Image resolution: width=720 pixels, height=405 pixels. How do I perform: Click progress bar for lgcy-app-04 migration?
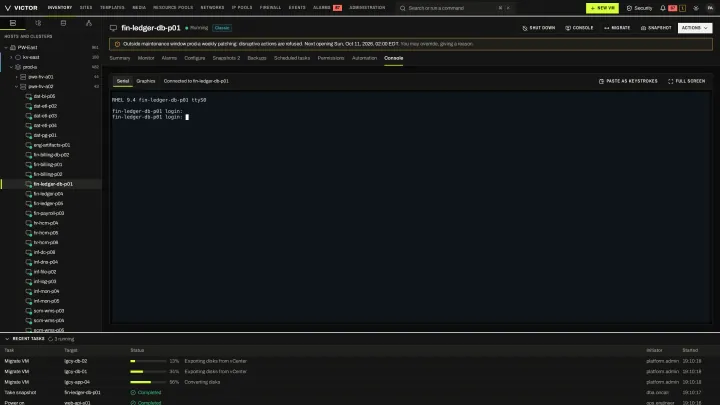click(148, 382)
